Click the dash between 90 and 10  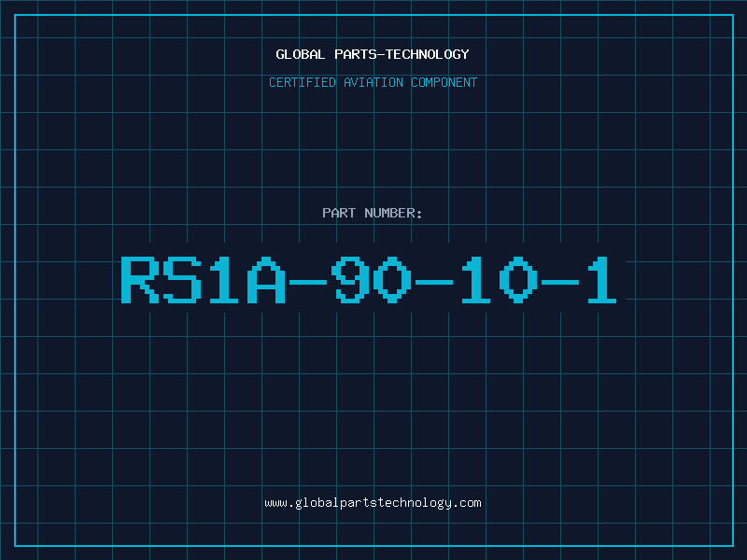tap(434, 283)
